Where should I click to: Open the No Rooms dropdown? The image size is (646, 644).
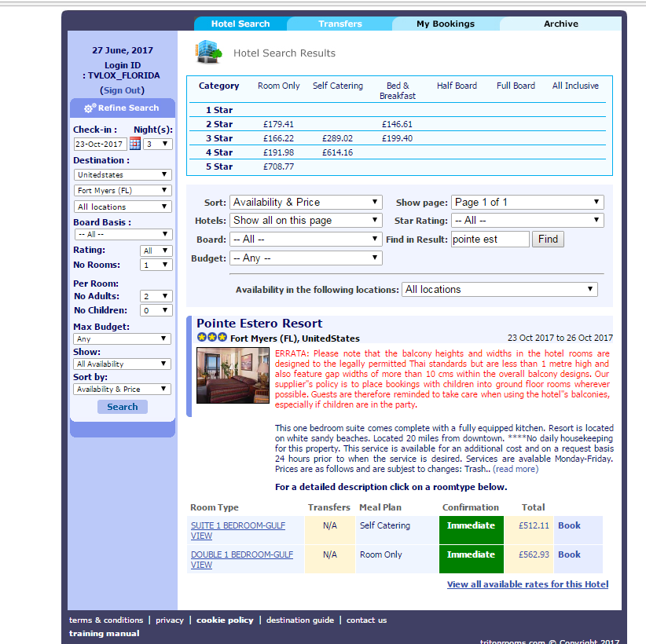[156, 265]
